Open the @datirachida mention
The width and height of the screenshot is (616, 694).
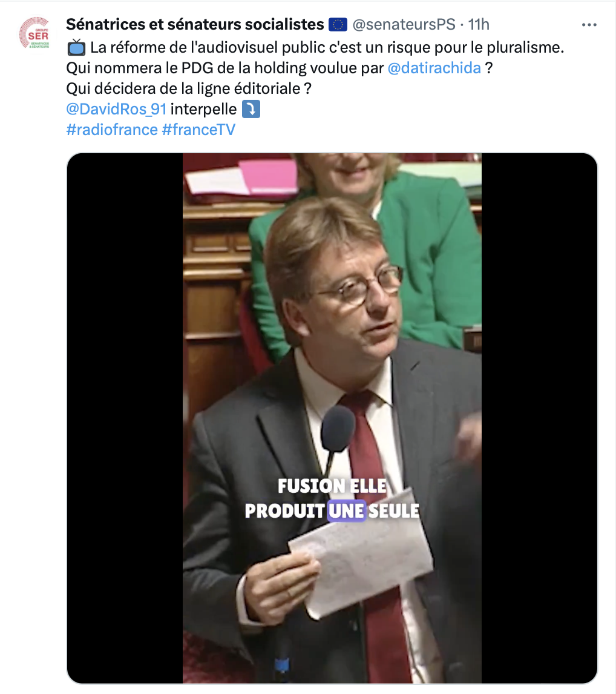click(434, 68)
